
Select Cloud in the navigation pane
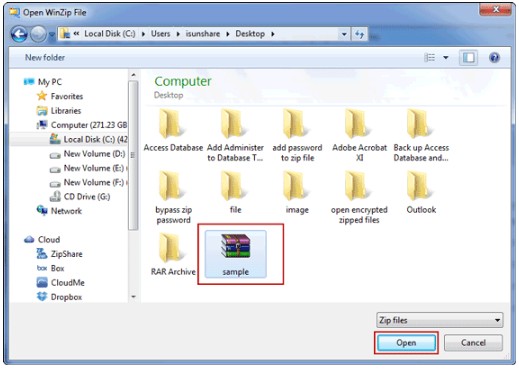[x=42, y=239]
